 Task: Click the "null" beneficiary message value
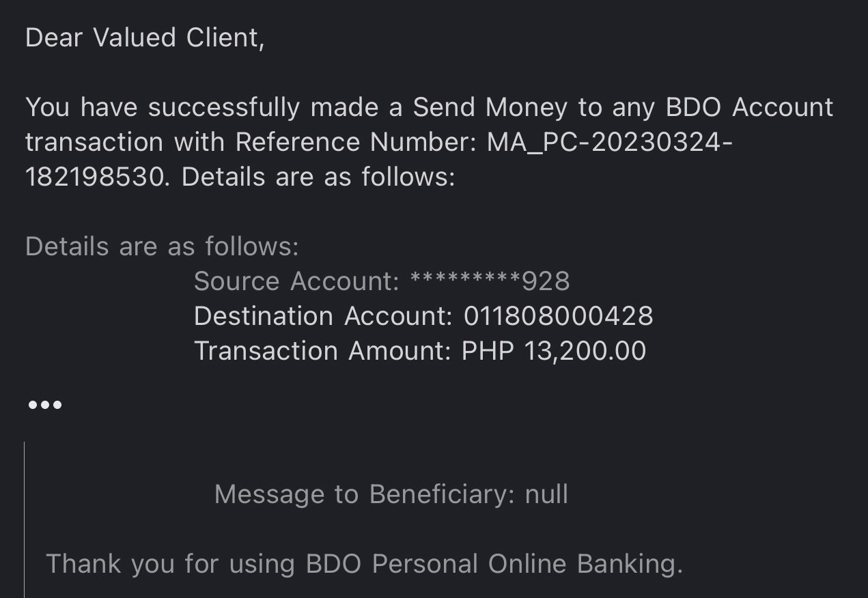coord(546,494)
